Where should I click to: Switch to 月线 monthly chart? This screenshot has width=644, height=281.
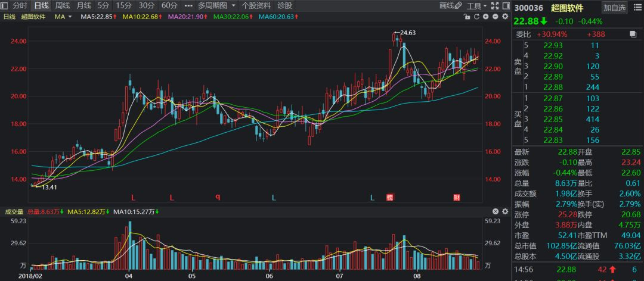point(84,6)
